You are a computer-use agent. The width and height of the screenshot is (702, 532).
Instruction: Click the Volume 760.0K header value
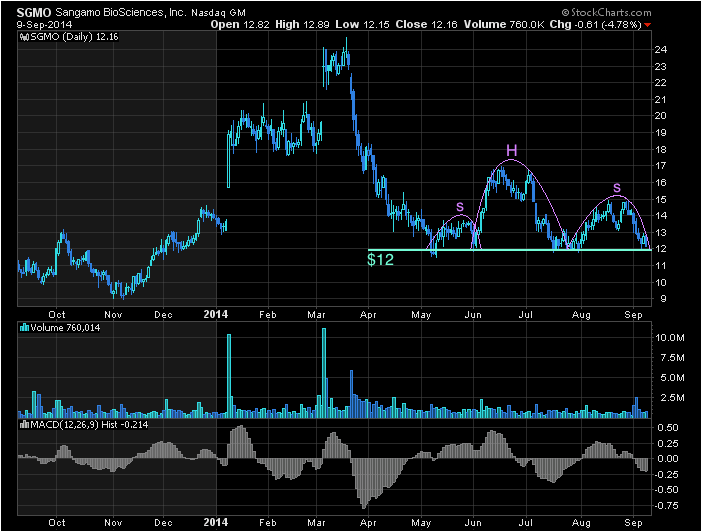(x=504, y=25)
